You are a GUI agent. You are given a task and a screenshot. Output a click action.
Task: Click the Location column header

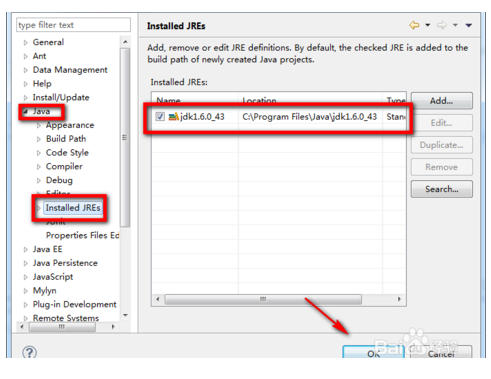point(310,100)
